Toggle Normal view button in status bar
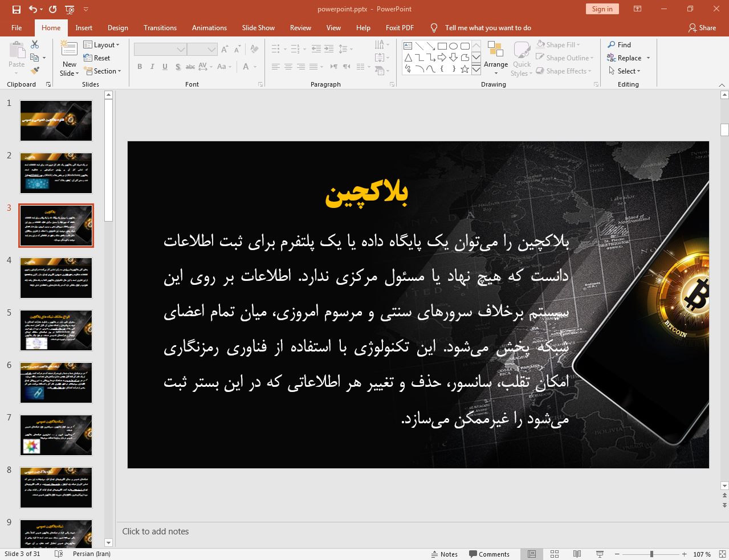Screen dimensions: 729x560 [532, 554]
